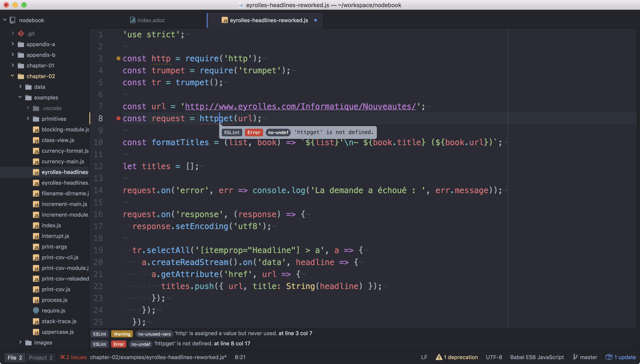Click the master git branch icon
The image size is (640, 364).
coord(575,357)
